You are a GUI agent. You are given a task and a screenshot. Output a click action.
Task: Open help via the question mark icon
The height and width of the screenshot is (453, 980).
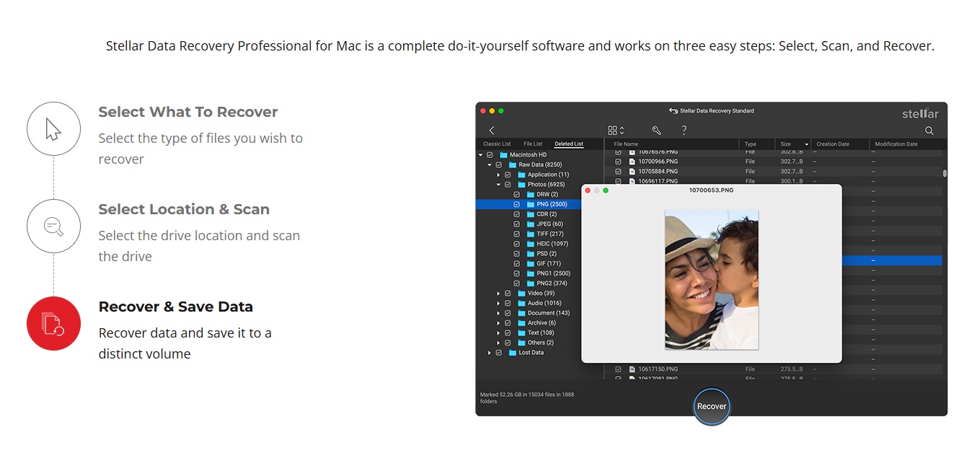pos(684,131)
